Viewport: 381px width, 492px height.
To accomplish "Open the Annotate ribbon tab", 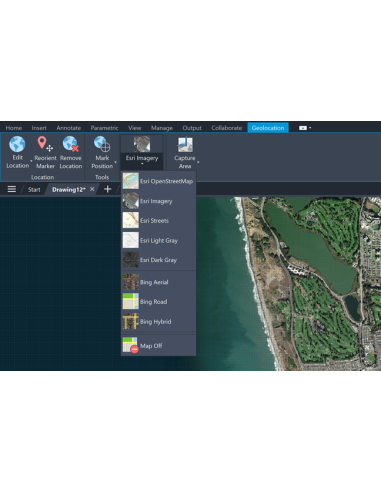I will coord(69,128).
